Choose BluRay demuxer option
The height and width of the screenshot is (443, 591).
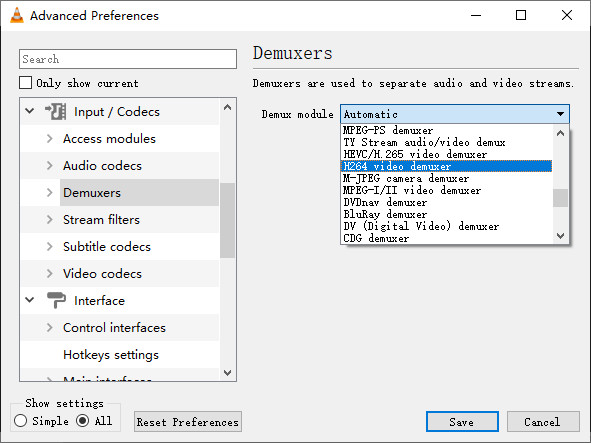coord(446,215)
